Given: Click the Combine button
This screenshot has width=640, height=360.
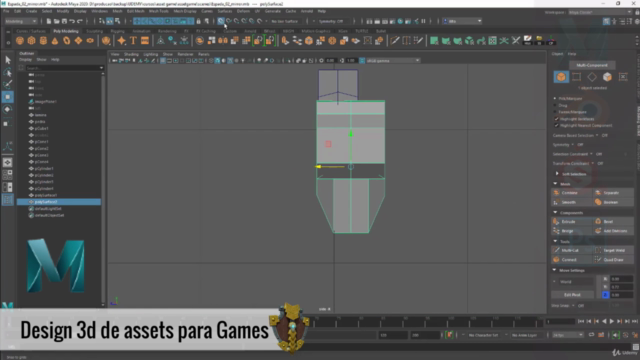Looking at the screenshot, I should [571, 193].
